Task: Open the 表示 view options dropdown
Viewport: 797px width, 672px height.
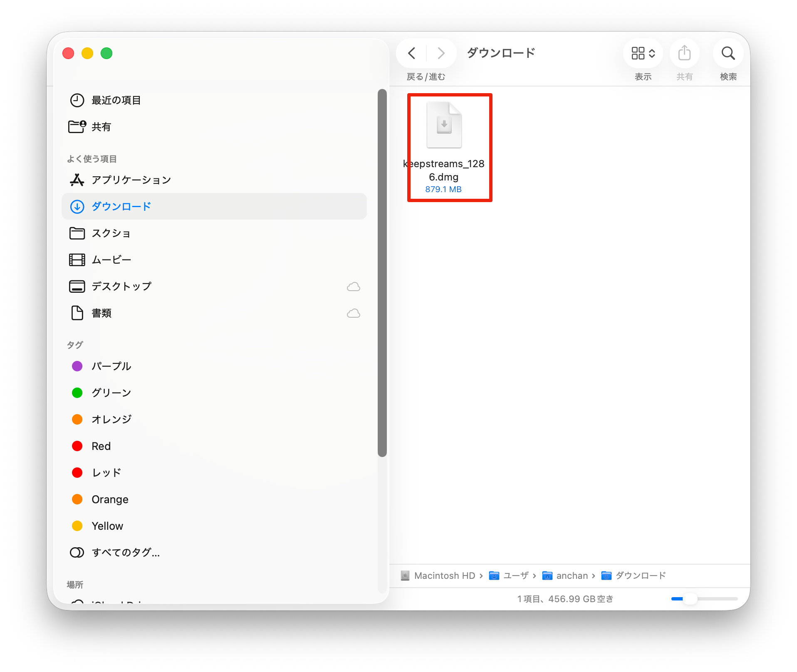Action: click(x=643, y=53)
